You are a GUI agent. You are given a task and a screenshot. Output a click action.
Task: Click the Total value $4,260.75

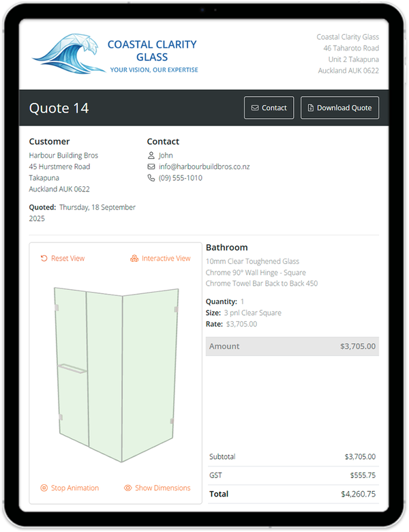click(x=359, y=494)
